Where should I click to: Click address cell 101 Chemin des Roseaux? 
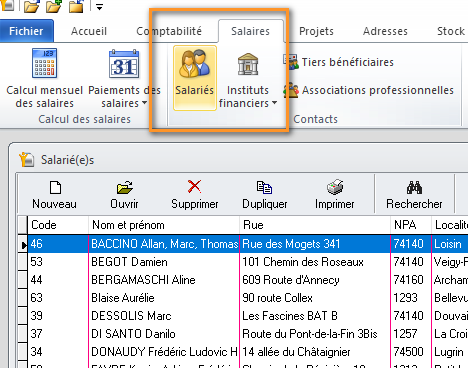(x=315, y=262)
